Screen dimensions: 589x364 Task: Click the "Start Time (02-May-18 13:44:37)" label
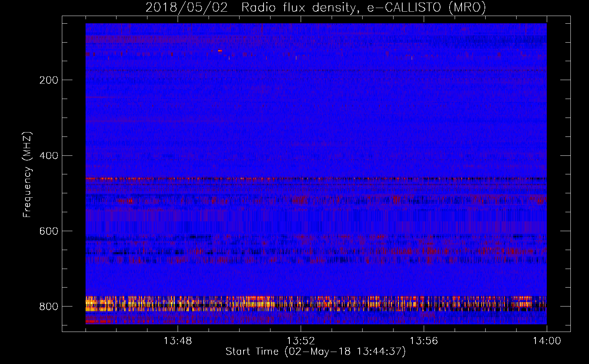click(316, 352)
